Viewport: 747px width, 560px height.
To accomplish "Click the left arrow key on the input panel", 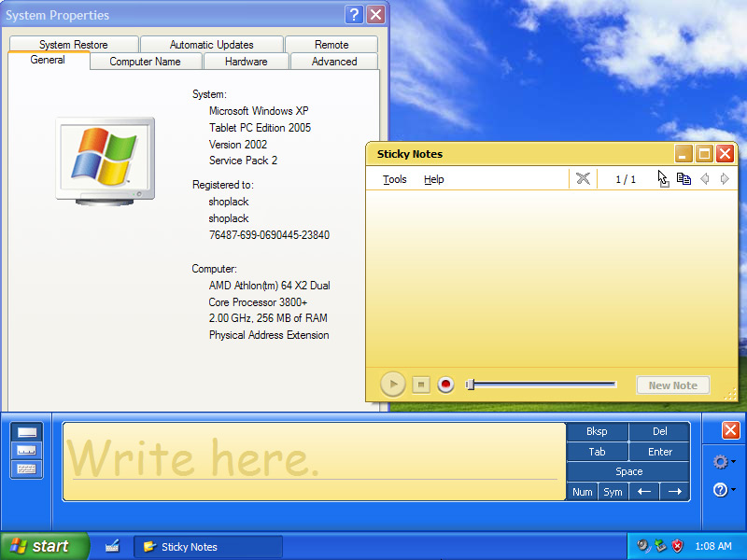I will pyautogui.click(x=644, y=492).
